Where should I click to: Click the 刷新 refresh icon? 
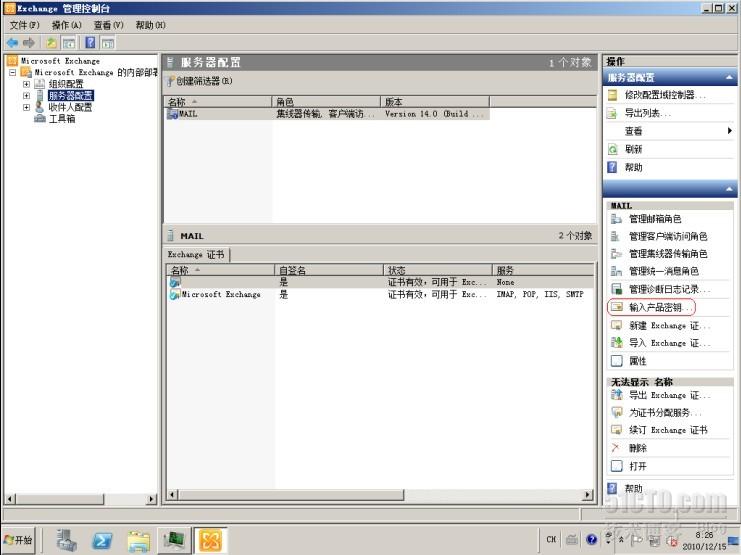click(612, 149)
